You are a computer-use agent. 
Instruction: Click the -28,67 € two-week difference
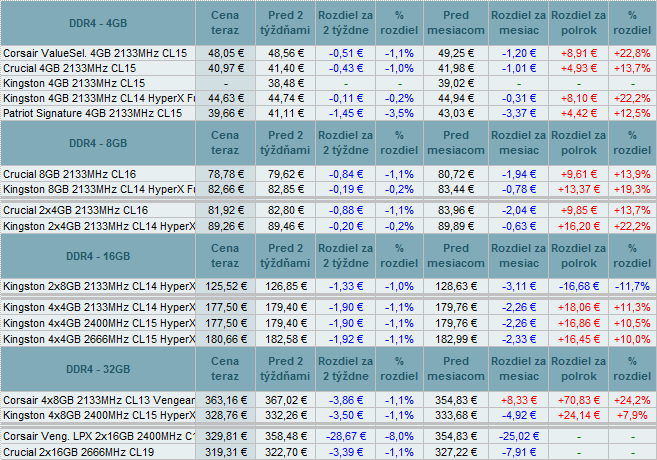(x=346, y=437)
